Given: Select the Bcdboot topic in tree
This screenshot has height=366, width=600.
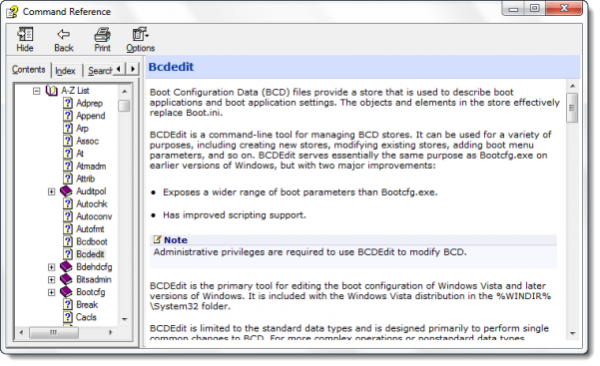Looking at the screenshot, I should click(92, 242).
